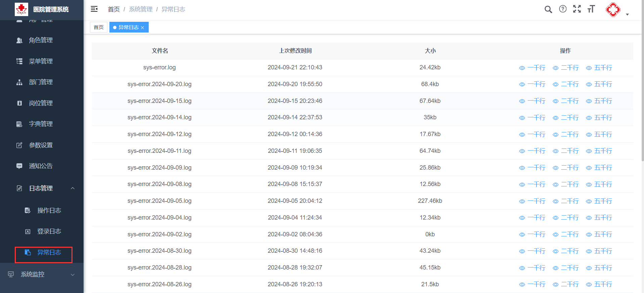
Task: View 二千行 of sys-error.2024-09-14.log
Action: 566,118
